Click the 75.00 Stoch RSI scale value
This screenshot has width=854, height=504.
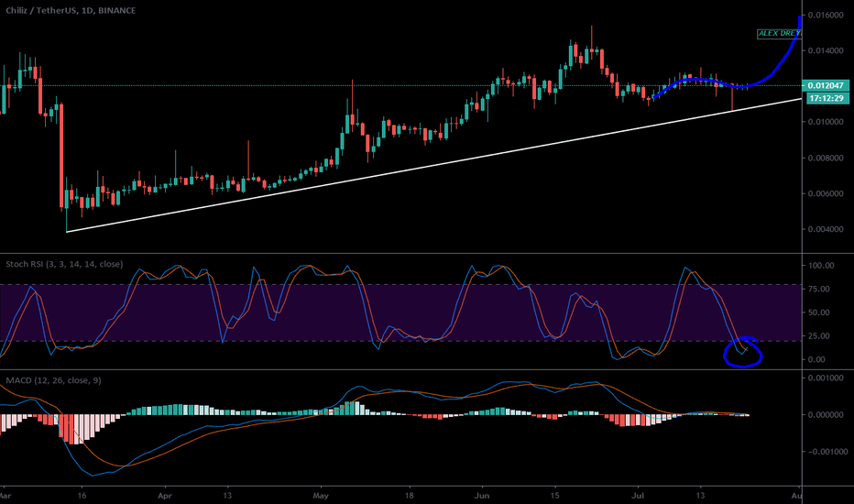point(818,289)
